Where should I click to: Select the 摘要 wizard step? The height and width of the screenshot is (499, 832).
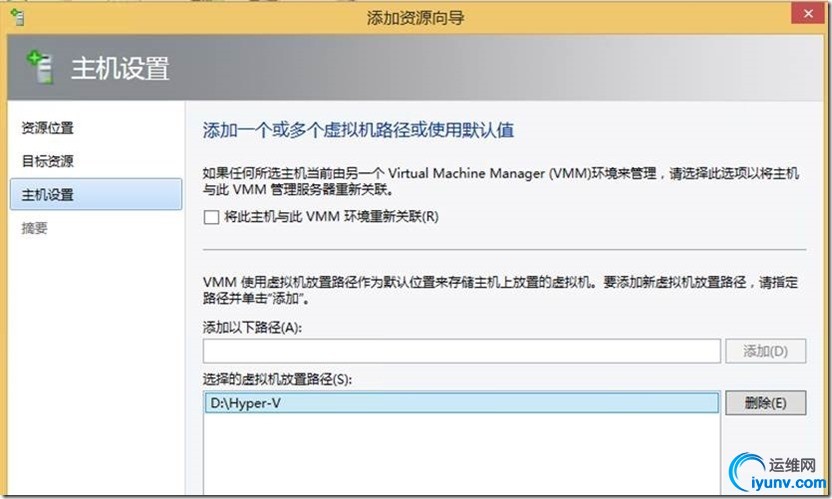point(34,228)
